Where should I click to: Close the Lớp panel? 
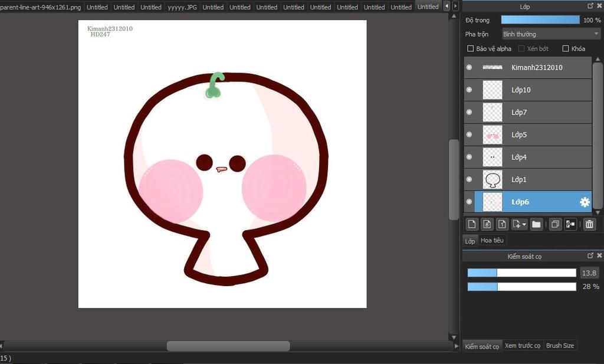tap(599, 6)
